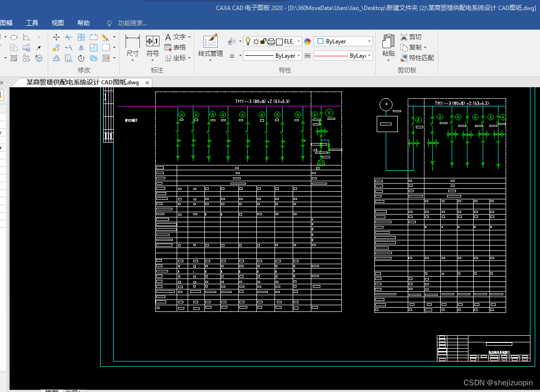
Task: Toggle the layer lightbulb on/off icon
Action: pyautogui.click(x=248, y=41)
